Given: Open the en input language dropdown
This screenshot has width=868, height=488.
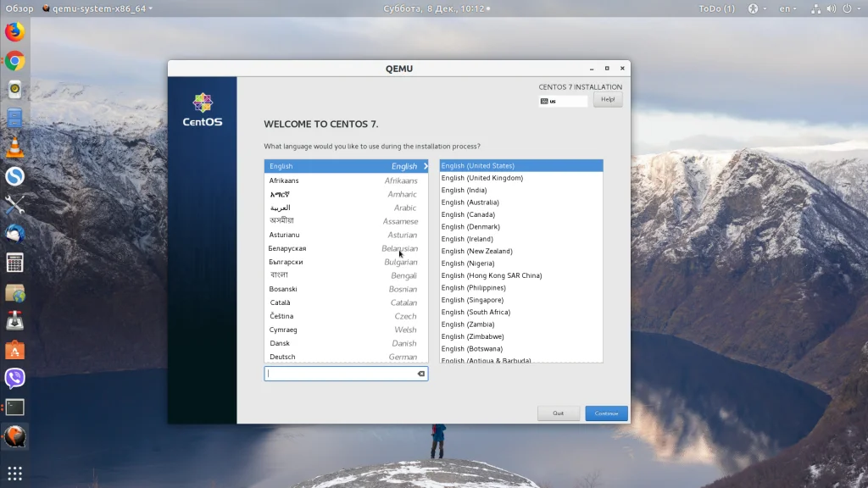Looking at the screenshot, I should (787, 8).
